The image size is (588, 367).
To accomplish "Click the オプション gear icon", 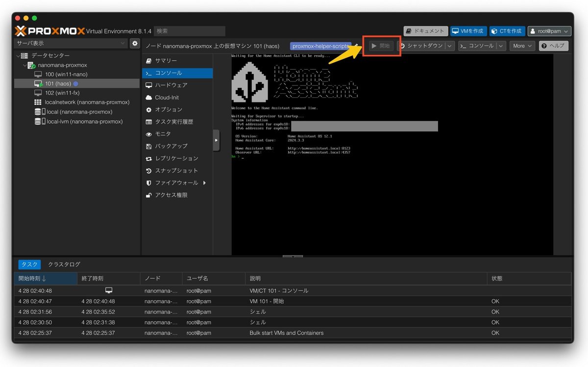I will pos(149,109).
